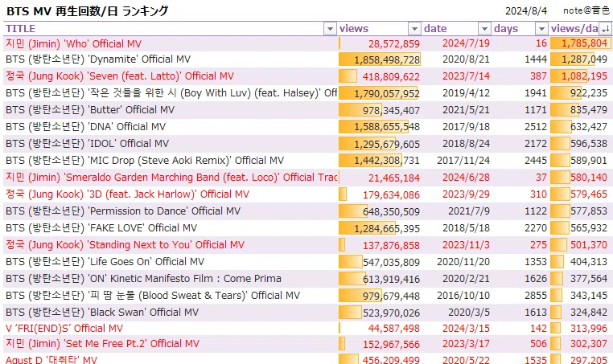The height and width of the screenshot is (364, 613).
Task: Select Jung Kook '3D (feat. Jack Harlow)' title
Action: 127,194
